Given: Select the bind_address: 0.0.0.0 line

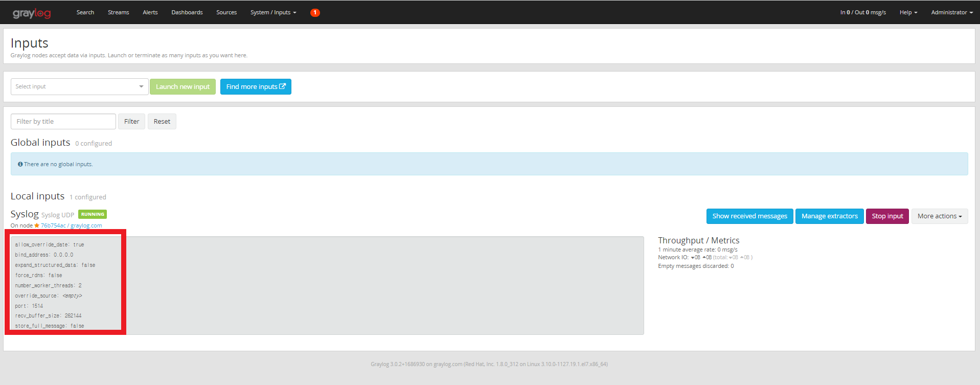Looking at the screenshot, I should pyautogui.click(x=44, y=255).
